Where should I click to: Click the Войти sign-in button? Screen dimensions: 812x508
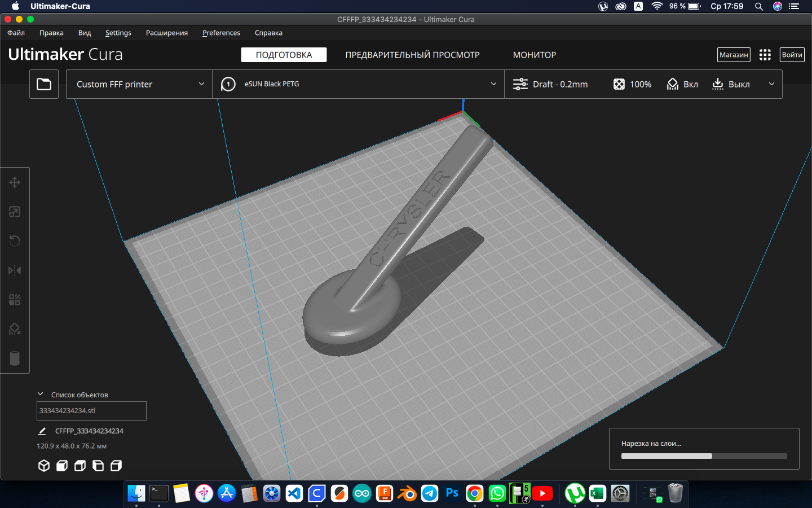pyautogui.click(x=792, y=55)
